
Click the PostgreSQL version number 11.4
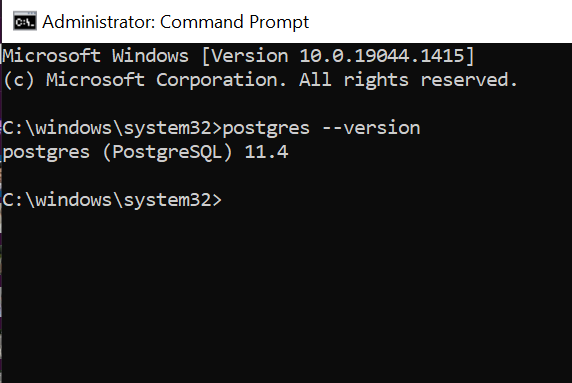(x=266, y=152)
